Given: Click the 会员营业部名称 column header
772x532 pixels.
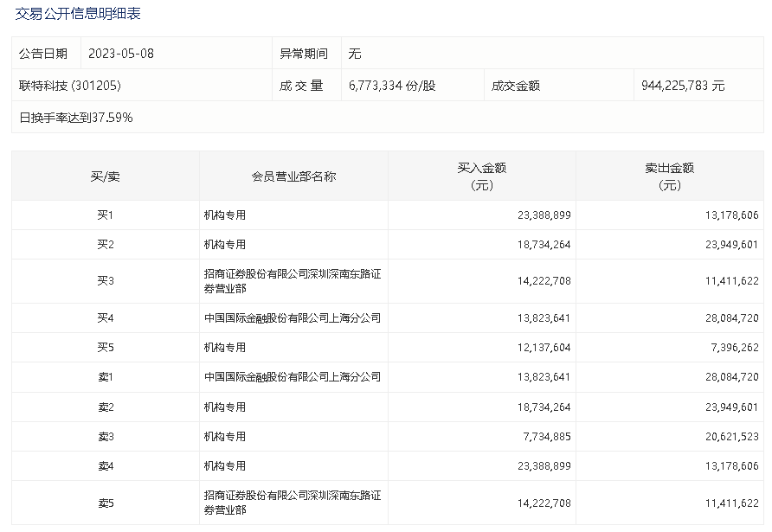Looking at the screenshot, I should (x=293, y=176).
